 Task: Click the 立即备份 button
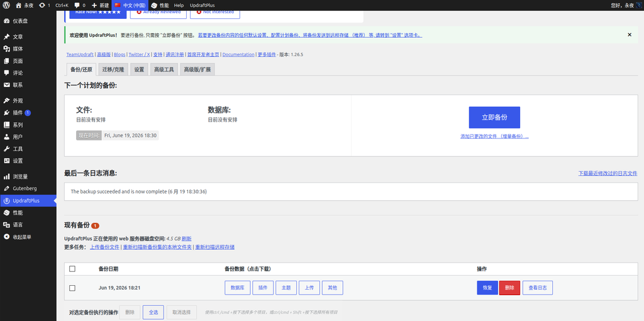[494, 118]
